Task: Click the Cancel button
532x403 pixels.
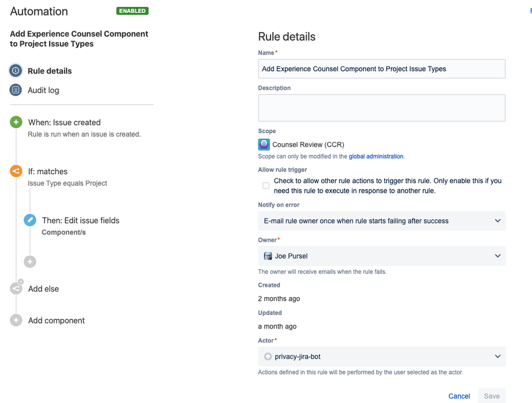Action: (459, 396)
